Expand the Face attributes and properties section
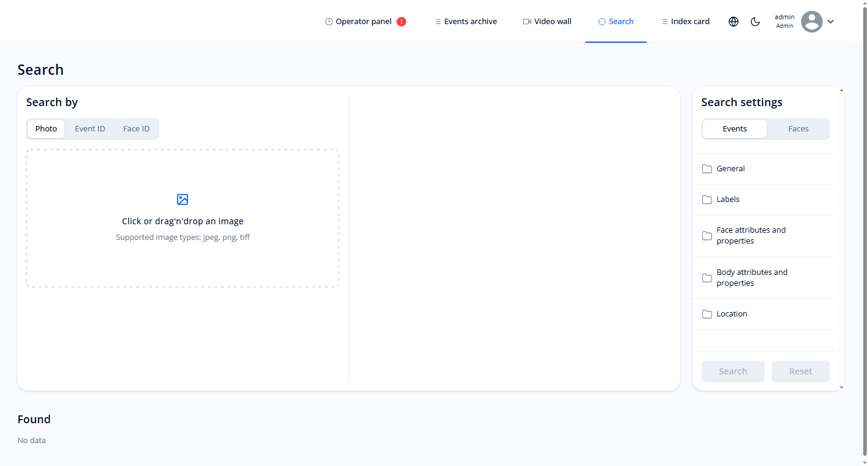The height and width of the screenshot is (466, 868). pyautogui.click(x=751, y=235)
